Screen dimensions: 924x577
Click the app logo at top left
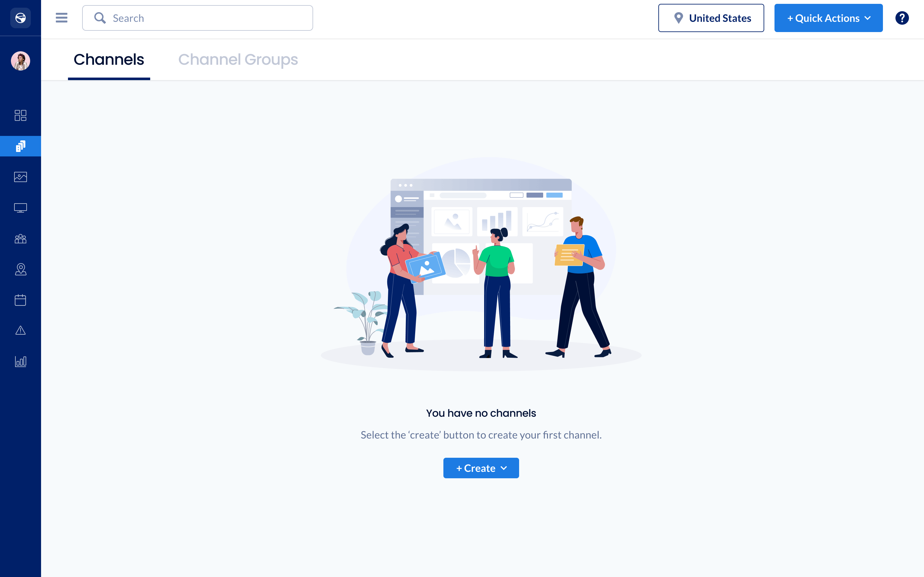coord(20,18)
